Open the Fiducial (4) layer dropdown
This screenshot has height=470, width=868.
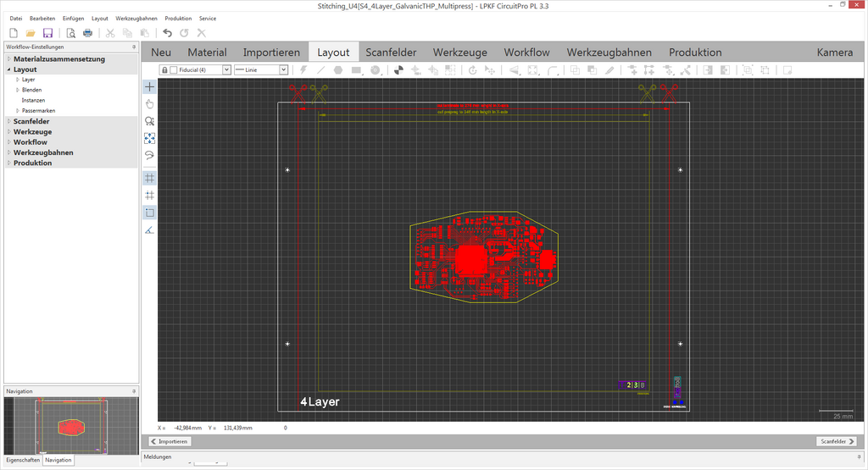click(x=225, y=69)
